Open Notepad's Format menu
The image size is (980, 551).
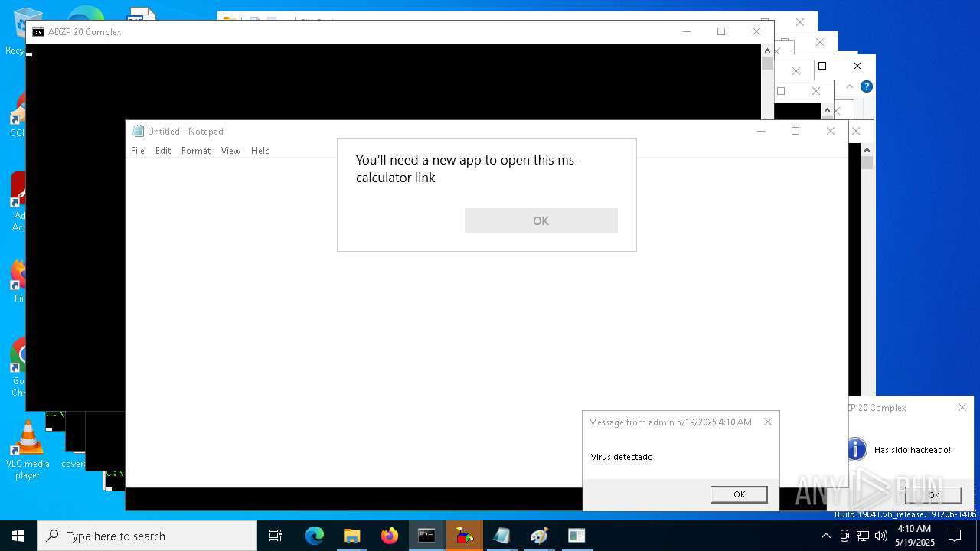pyautogui.click(x=196, y=151)
